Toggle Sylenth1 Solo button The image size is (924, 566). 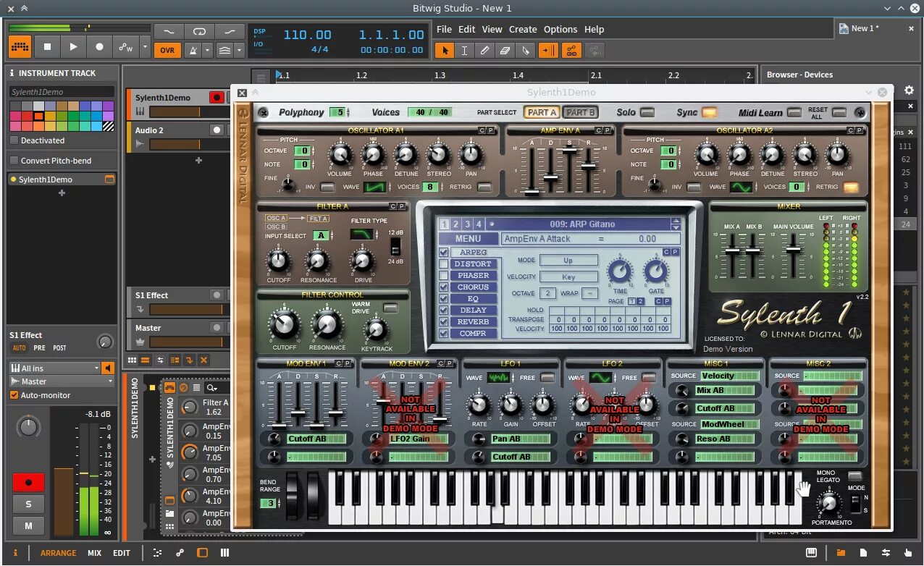[x=647, y=112]
